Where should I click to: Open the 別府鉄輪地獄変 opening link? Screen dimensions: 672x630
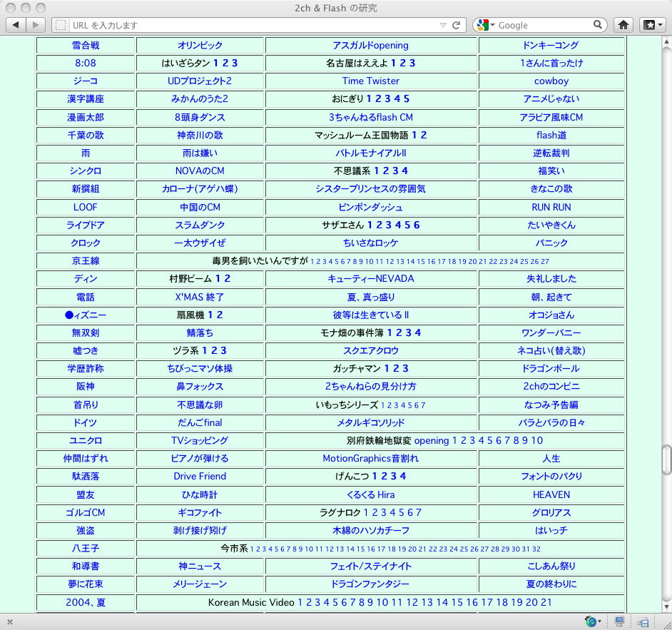pos(432,440)
